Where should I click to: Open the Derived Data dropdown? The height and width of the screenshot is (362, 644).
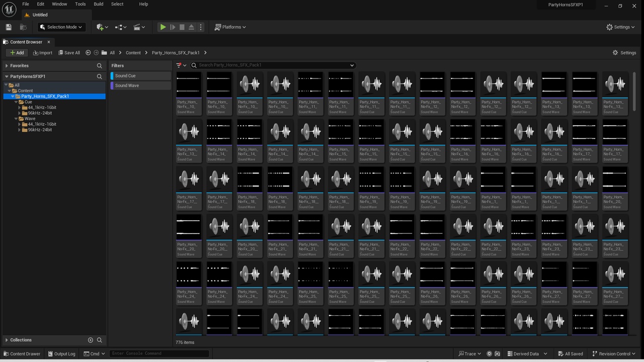[x=526, y=354]
